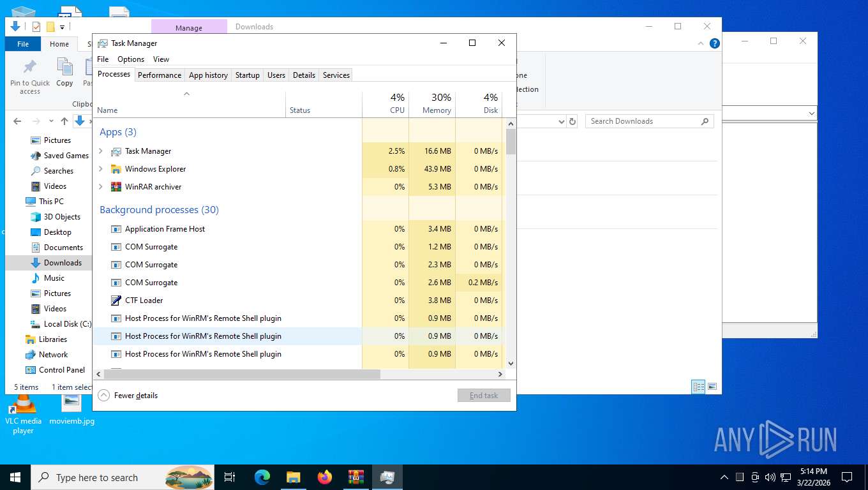Click the Search Downloads field
This screenshot has height=490, width=868.
pyautogui.click(x=650, y=121)
